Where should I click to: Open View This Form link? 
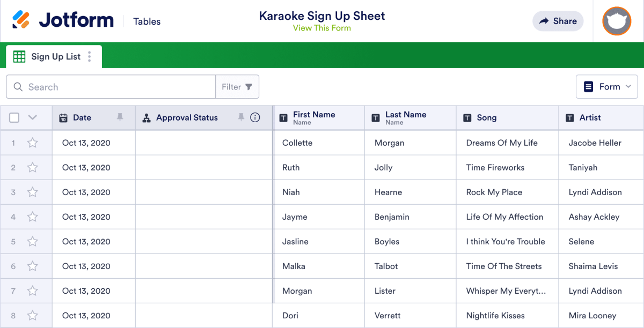[322, 28]
